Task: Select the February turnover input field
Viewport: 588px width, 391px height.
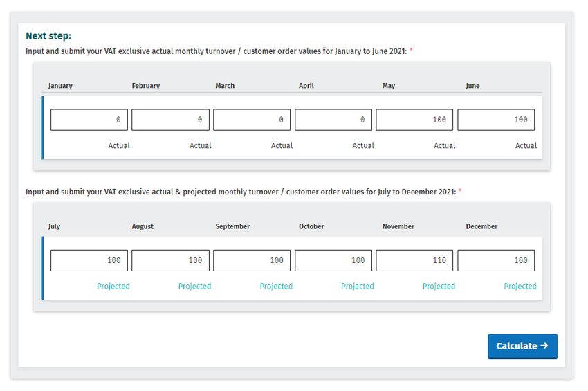Action: click(x=171, y=120)
